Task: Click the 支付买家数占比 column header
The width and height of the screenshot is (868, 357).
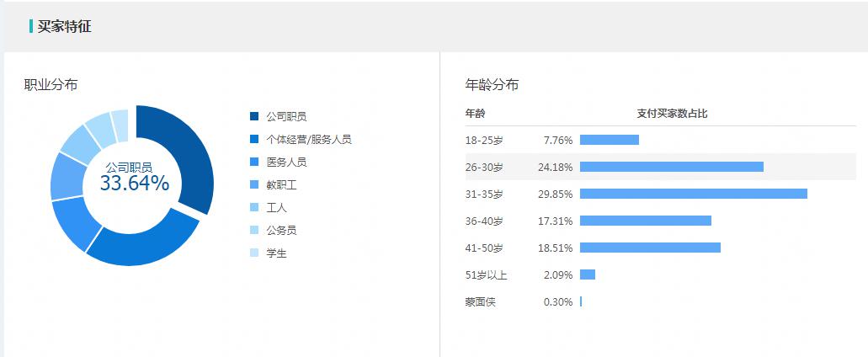Action: [672, 113]
